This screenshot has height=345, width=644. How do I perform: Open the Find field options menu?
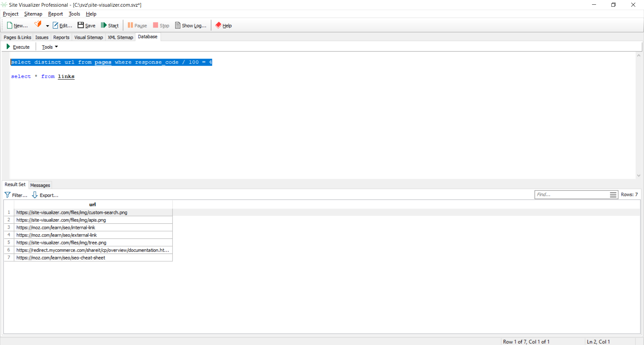(x=613, y=195)
